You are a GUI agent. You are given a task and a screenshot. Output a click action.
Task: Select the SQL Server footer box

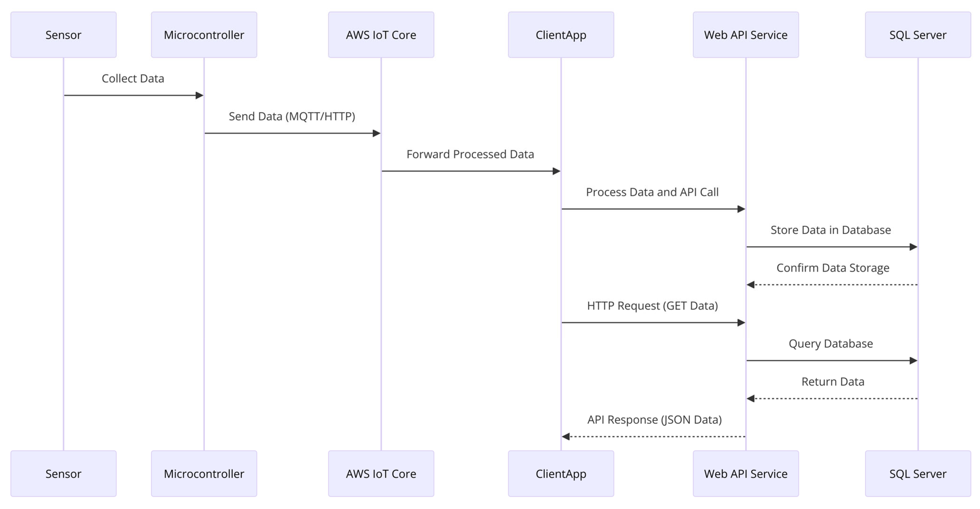click(918, 474)
